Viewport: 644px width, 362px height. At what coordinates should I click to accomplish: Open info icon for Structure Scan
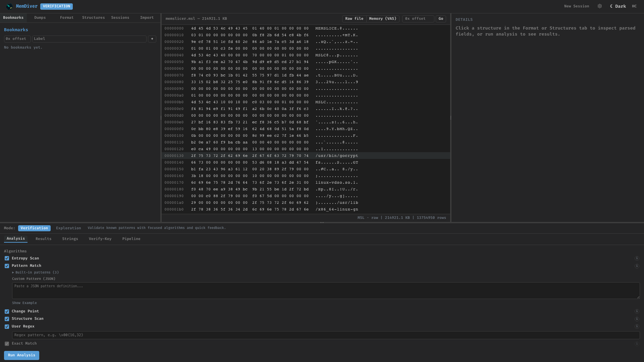(x=637, y=319)
